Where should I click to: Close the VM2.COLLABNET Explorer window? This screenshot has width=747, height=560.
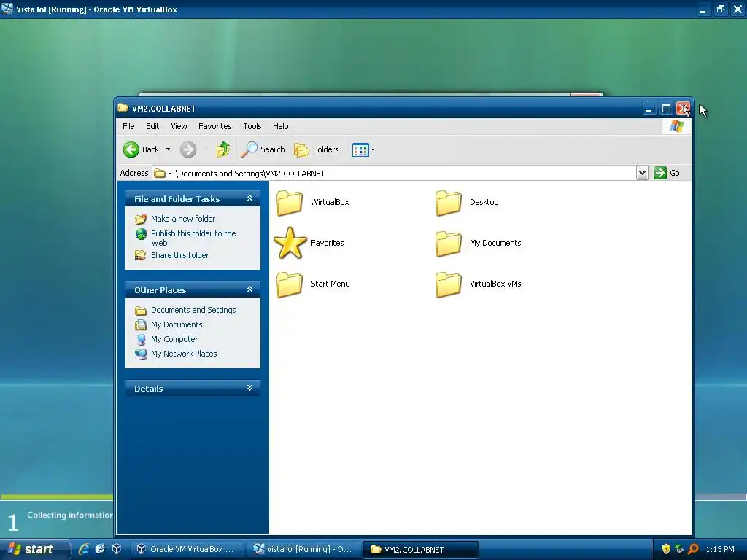(683, 109)
